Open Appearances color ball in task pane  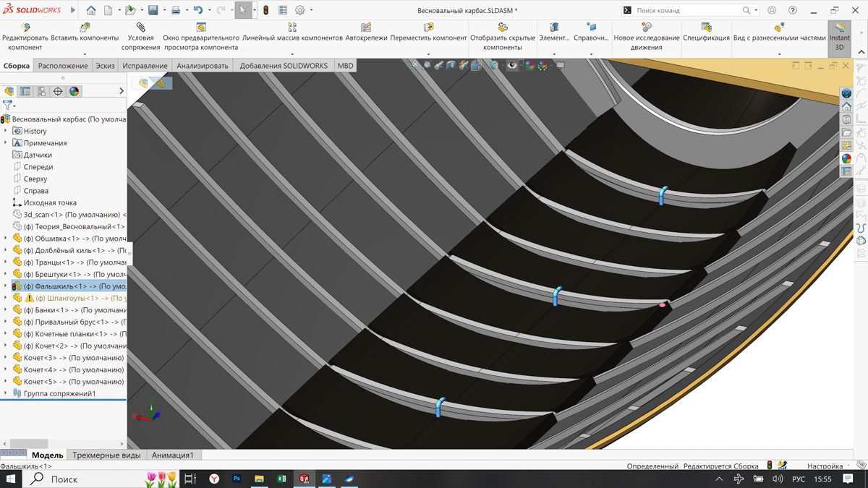(846, 158)
